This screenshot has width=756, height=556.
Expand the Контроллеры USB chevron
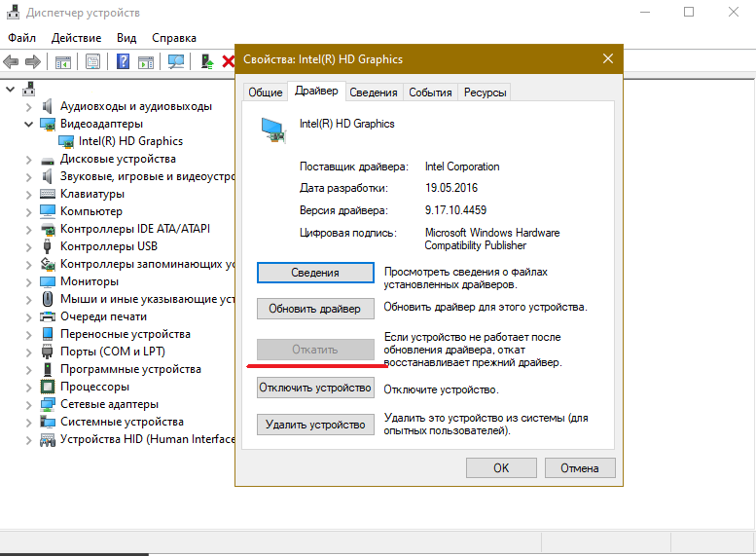pyautogui.click(x=29, y=247)
